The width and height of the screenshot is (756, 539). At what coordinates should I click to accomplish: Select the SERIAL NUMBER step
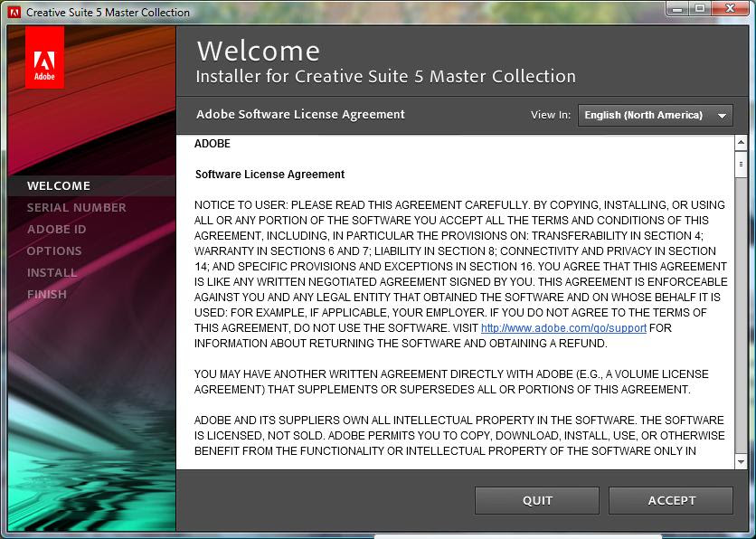coord(77,208)
